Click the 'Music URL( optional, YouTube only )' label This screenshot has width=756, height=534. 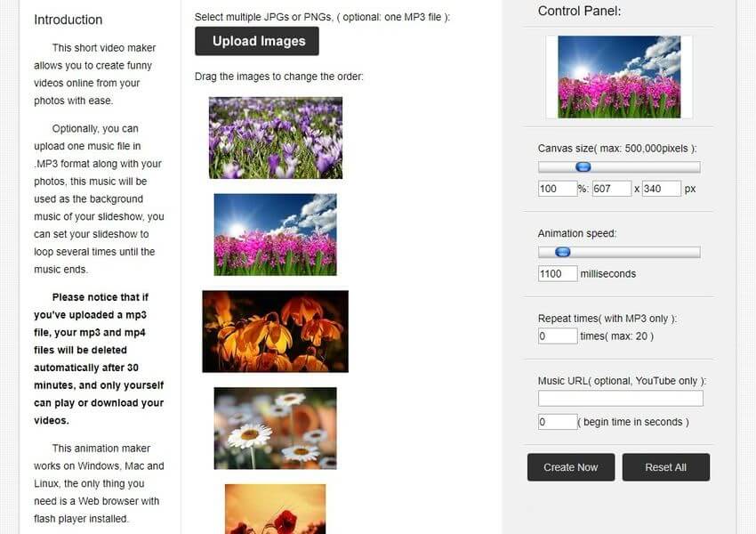point(622,381)
